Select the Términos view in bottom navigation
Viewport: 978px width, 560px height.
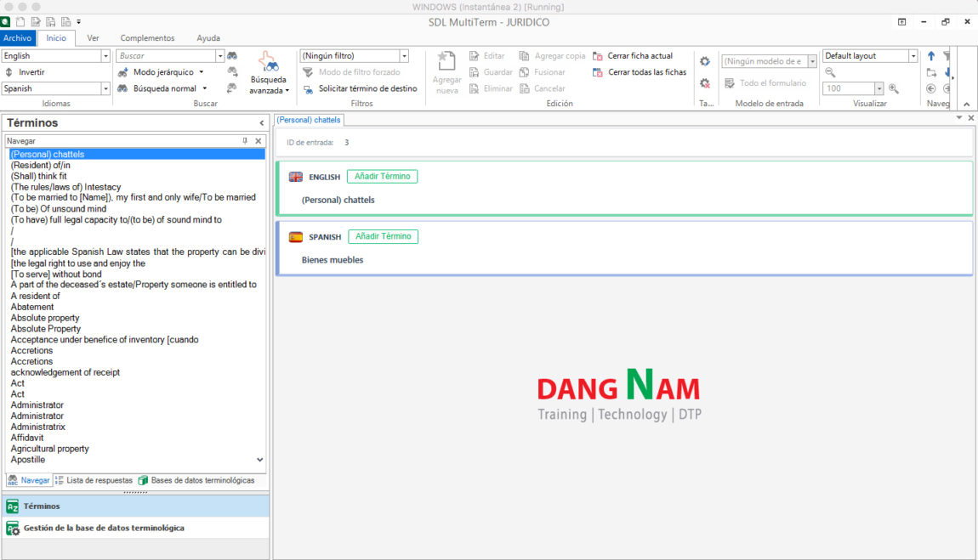tap(136, 506)
